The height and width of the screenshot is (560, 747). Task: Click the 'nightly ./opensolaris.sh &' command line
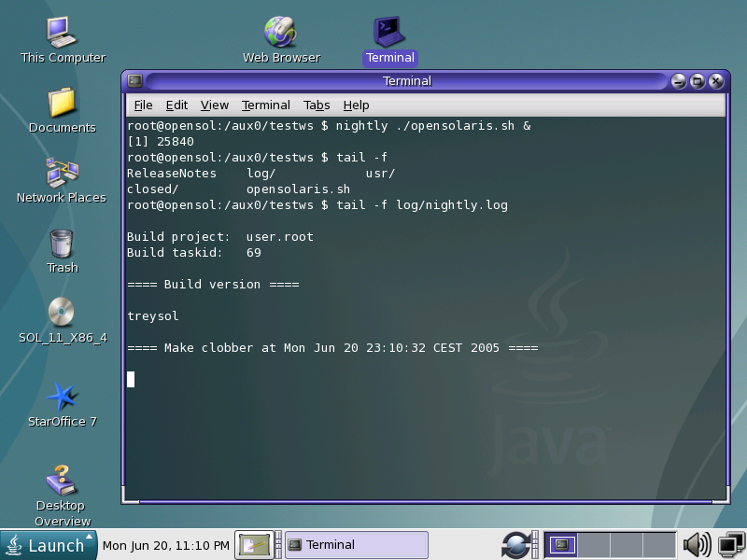point(433,126)
